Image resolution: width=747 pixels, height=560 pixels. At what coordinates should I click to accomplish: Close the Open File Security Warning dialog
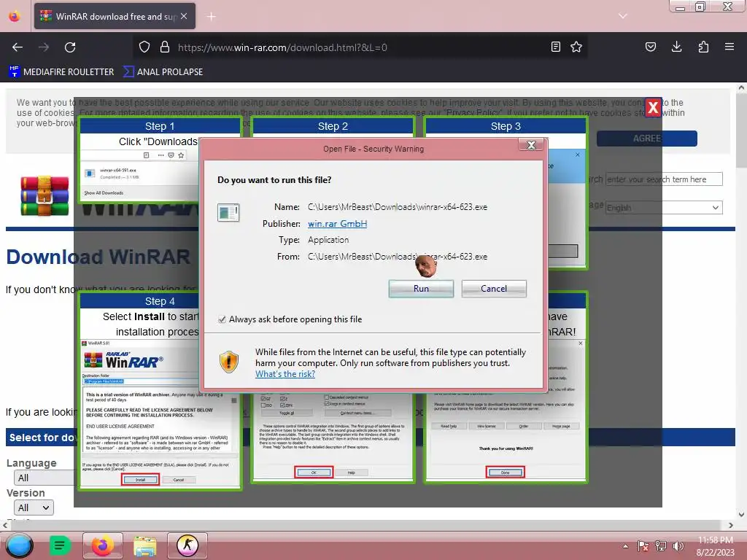531,145
